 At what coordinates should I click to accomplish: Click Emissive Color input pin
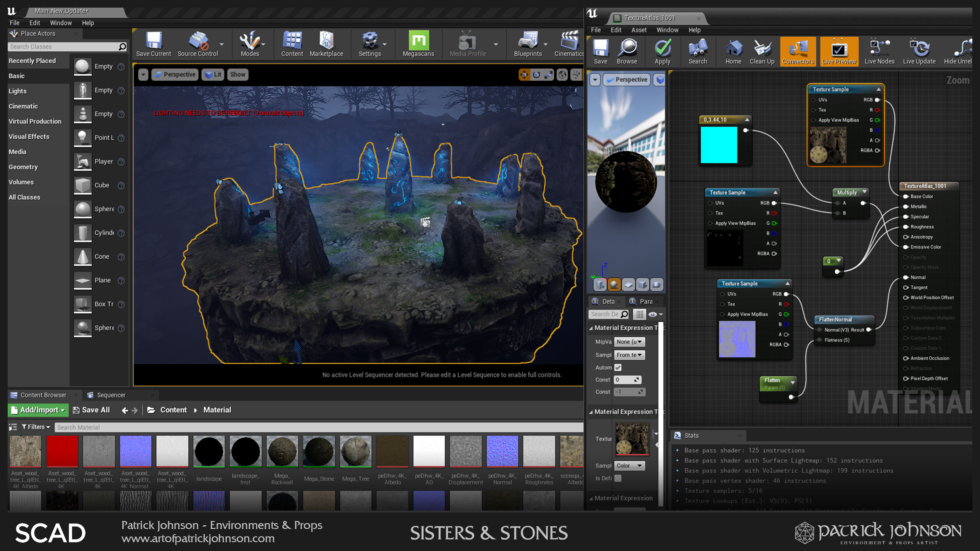click(x=906, y=247)
